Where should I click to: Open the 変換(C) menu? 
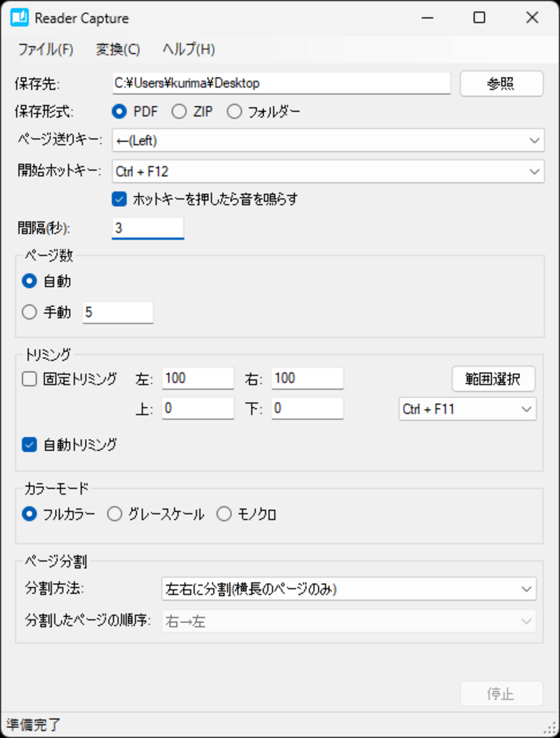point(118,49)
